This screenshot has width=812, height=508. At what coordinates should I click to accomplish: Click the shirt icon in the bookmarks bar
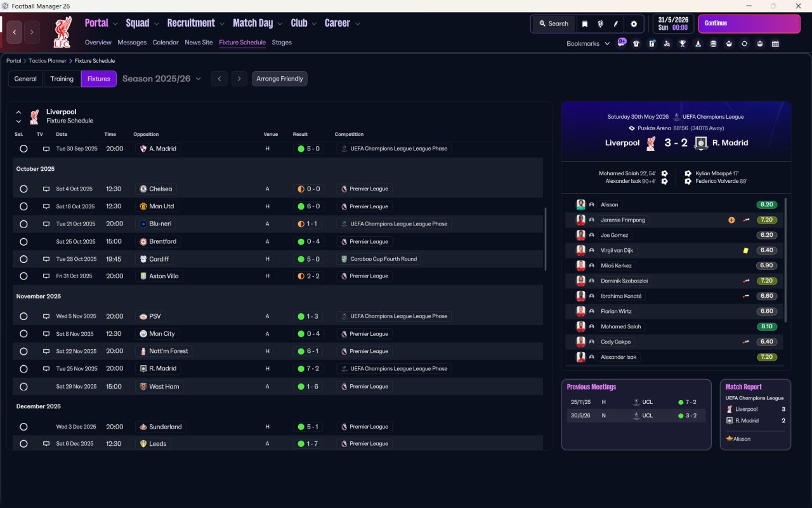636,44
